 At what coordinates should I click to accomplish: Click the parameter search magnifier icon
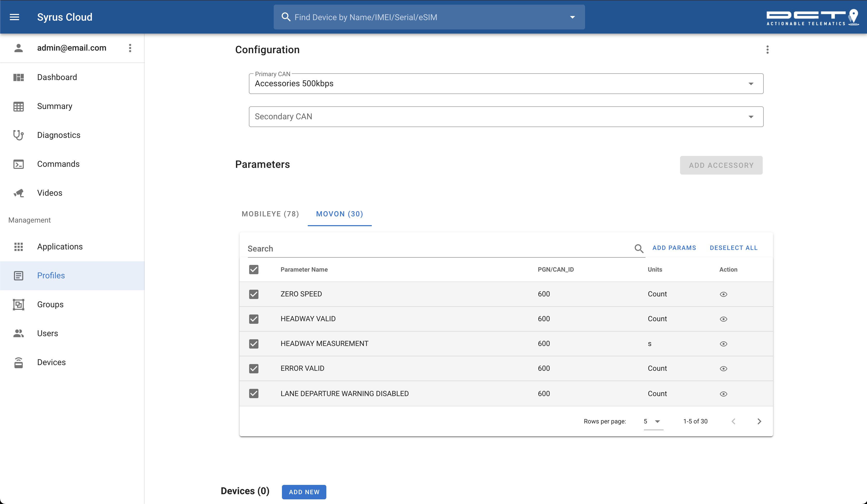coord(639,248)
